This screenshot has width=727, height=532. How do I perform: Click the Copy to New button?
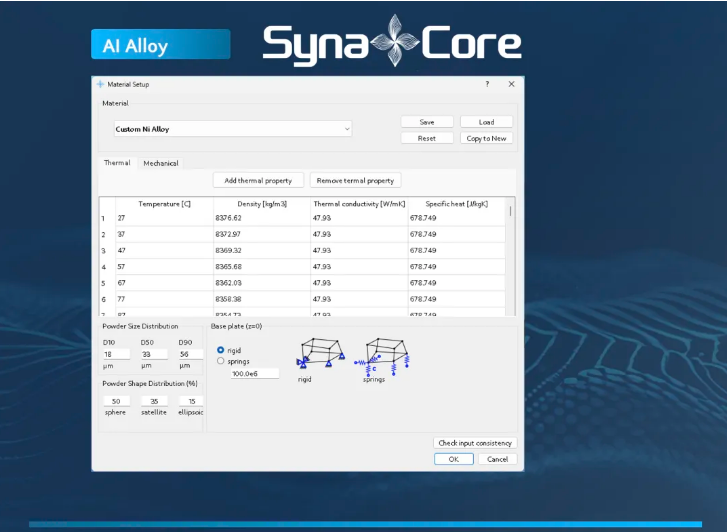[486, 138]
